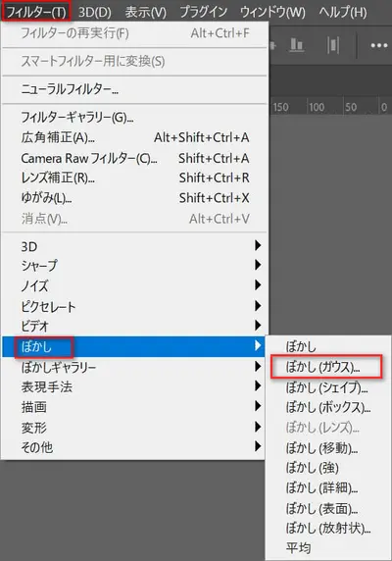Choose レンズ補正(R)... filter
Screen dimensions: 392x561
coord(134,178)
